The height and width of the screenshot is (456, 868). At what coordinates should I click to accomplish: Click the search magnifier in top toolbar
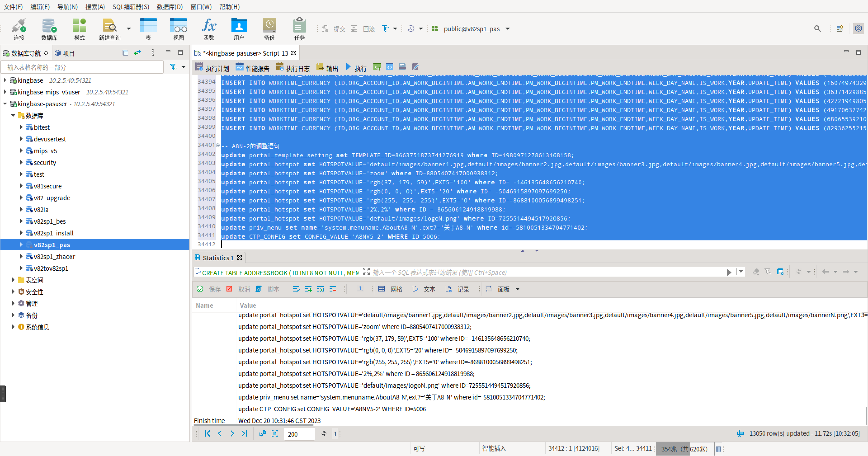coord(817,29)
